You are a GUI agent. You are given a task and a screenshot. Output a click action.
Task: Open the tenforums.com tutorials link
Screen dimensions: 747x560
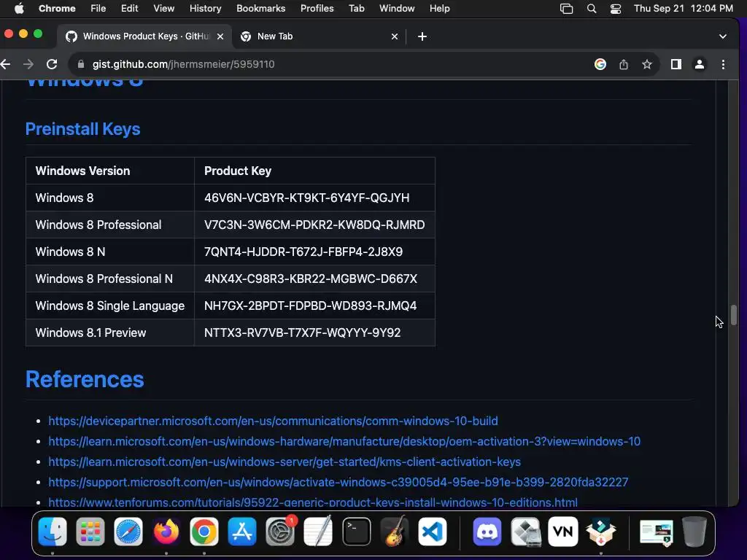pos(313,502)
